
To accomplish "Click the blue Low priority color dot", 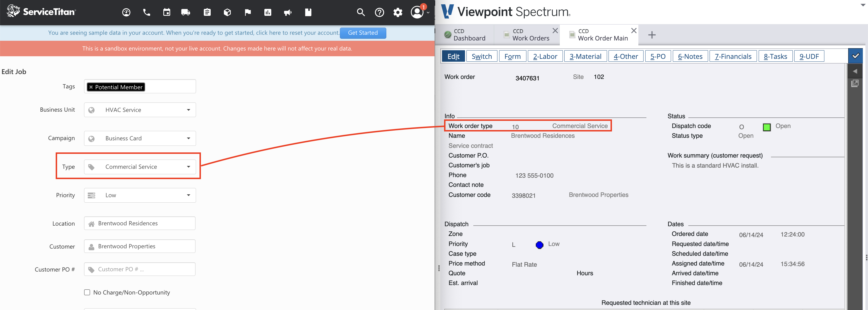I will point(539,245).
